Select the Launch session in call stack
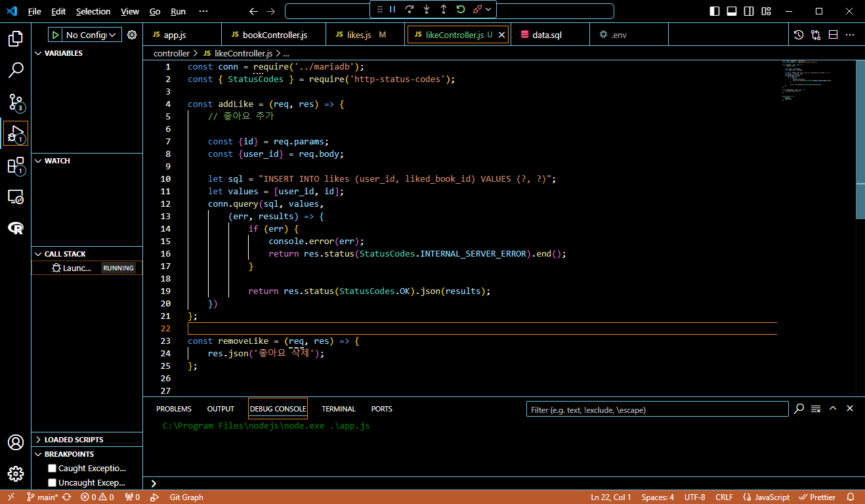 coord(87,268)
